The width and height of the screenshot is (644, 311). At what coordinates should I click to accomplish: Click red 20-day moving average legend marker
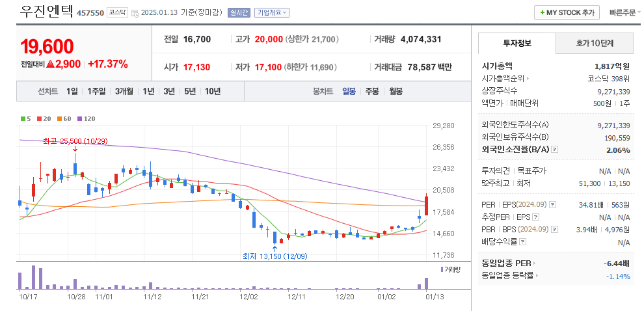point(40,118)
